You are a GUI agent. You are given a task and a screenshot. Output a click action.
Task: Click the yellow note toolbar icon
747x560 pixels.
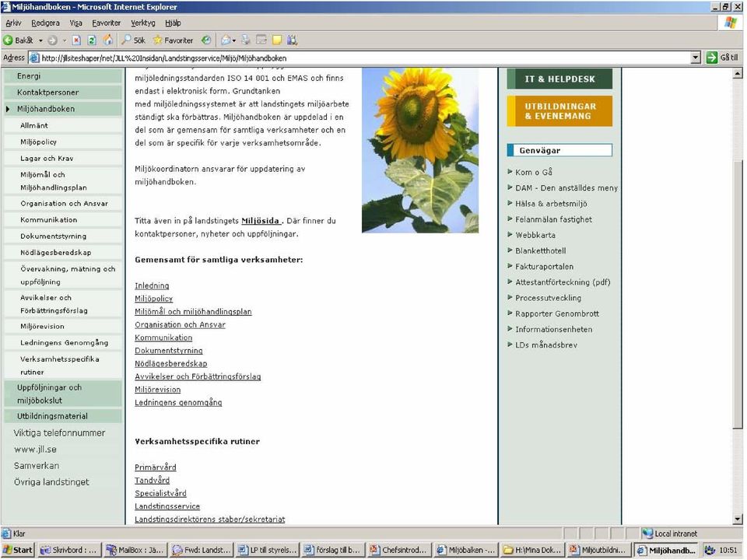click(277, 40)
